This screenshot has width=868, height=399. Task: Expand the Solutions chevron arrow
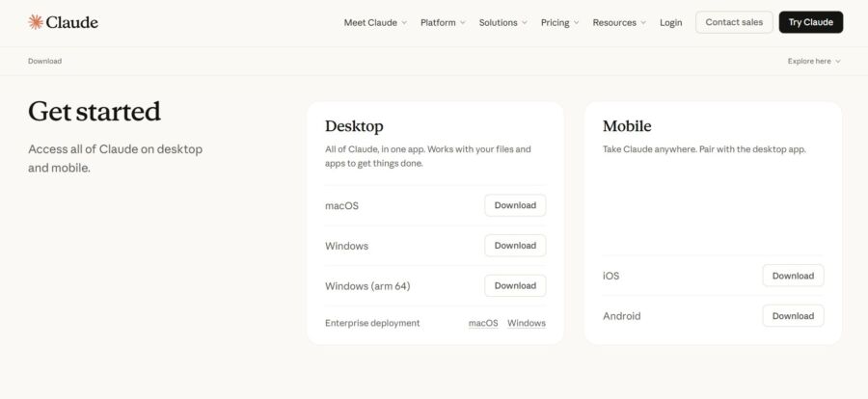click(525, 23)
